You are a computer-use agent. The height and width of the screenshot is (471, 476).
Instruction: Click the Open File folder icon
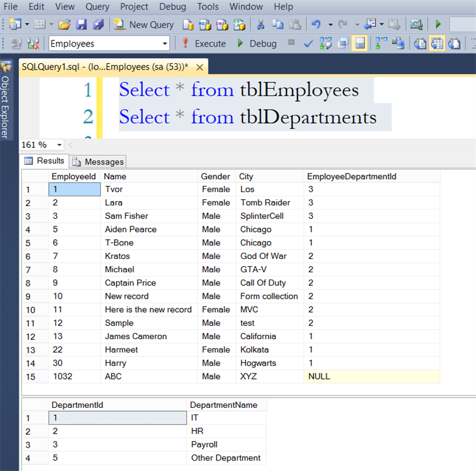[x=64, y=25]
